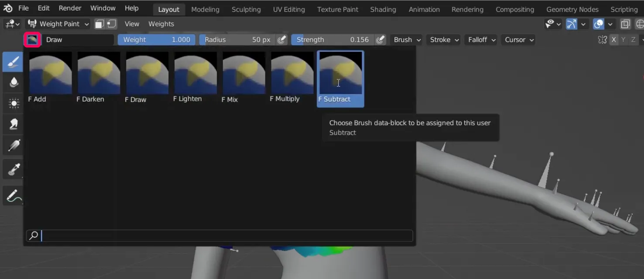Screen dimensions: 644x279
Task: Open the Brush settings dropdown
Action: tap(407, 40)
